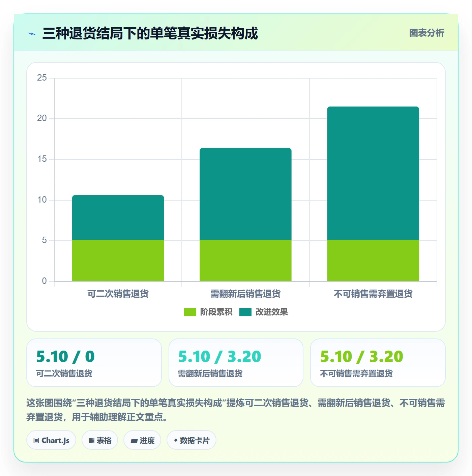Click the x-axis label 不可销售需弃置退货
The image size is (472, 476).
click(373, 294)
